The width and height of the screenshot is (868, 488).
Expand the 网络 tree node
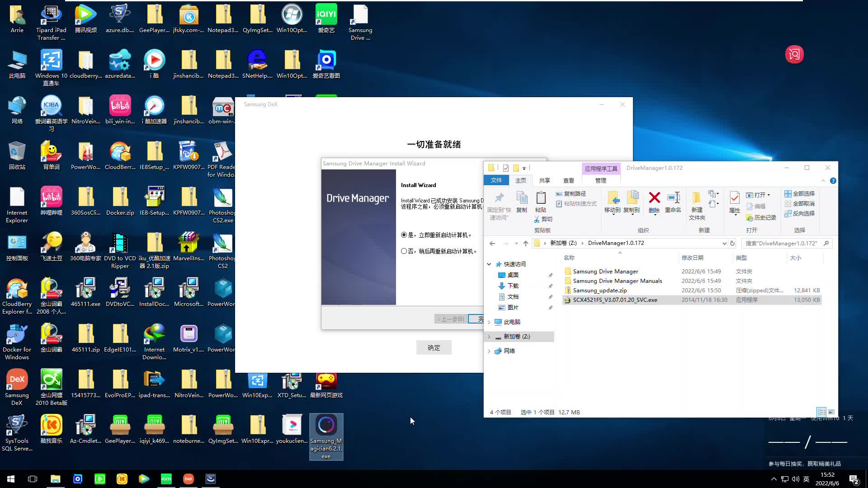(x=489, y=351)
